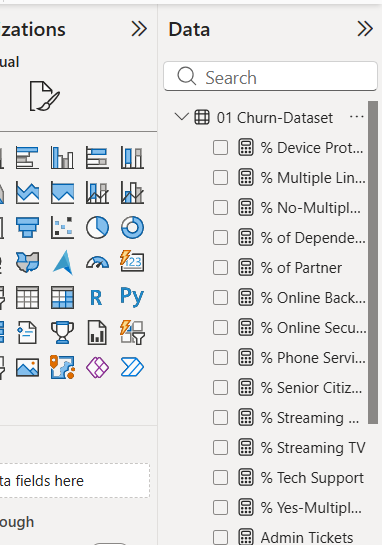Choose the Stacked area chart visual
The image size is (382, 545).
point(27,193)
